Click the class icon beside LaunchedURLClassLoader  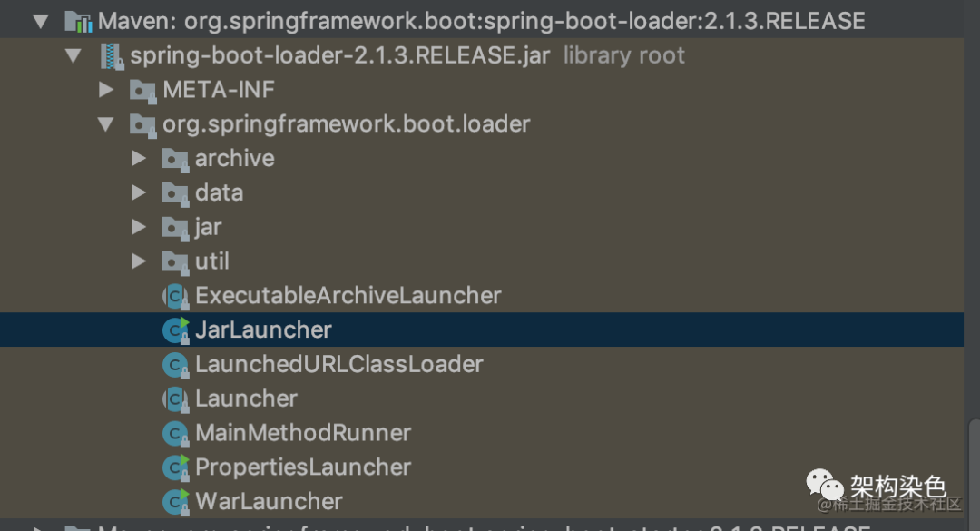pos(174,364)
